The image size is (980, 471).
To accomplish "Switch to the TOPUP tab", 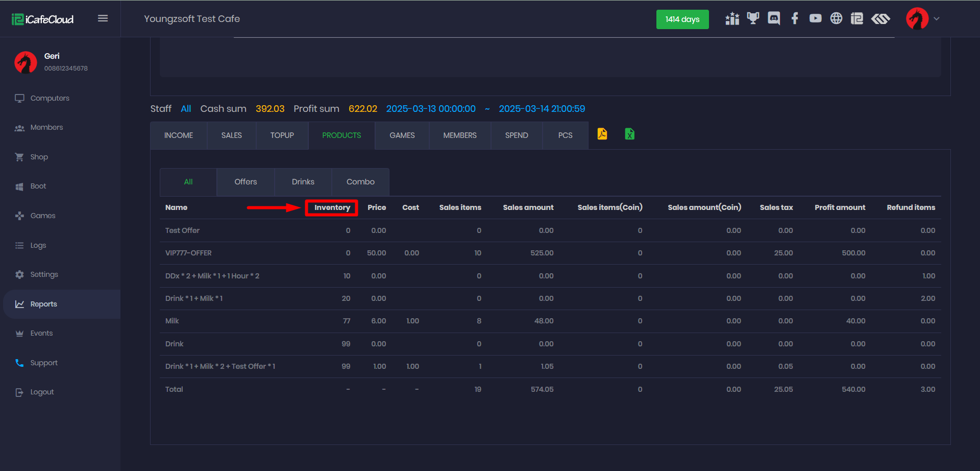I will (x=282, y=135).
